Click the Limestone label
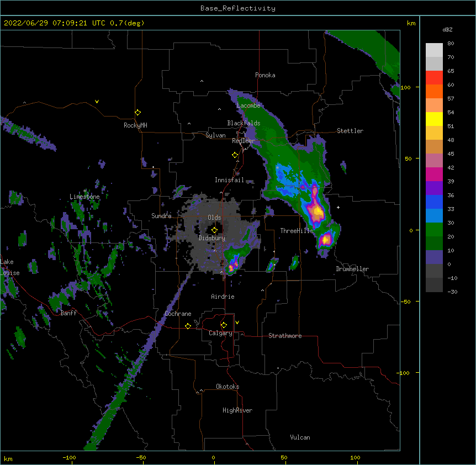This screenshot has width=476, height=465. [84, 197]
